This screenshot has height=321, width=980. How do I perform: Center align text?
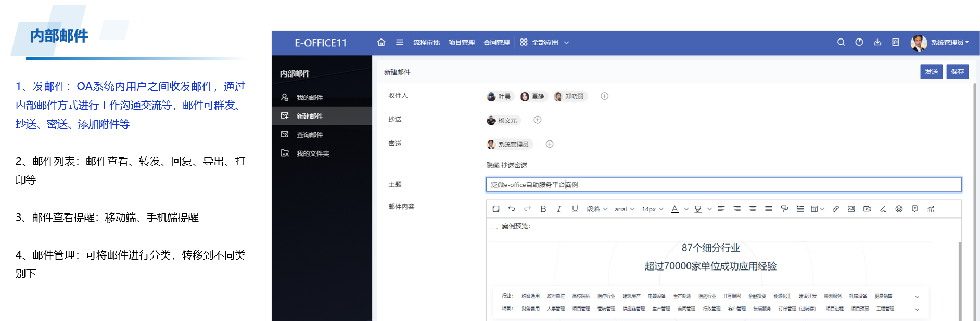(753, 209)
